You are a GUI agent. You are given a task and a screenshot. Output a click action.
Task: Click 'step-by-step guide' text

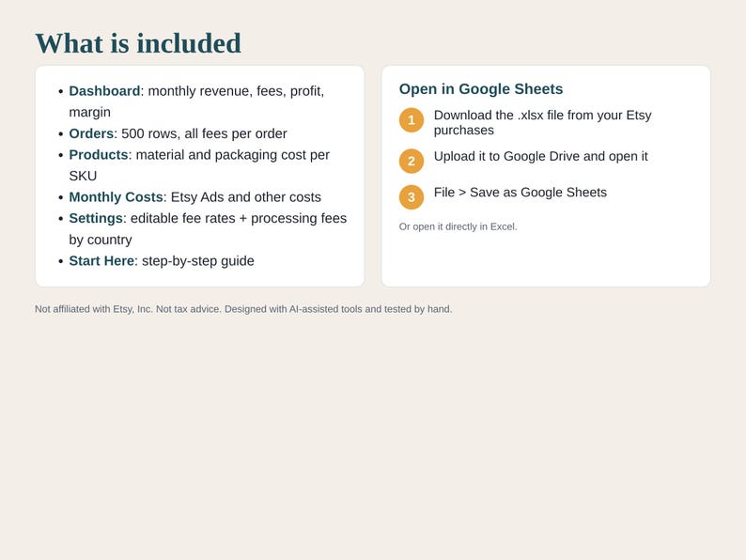(x=198, y=260)
